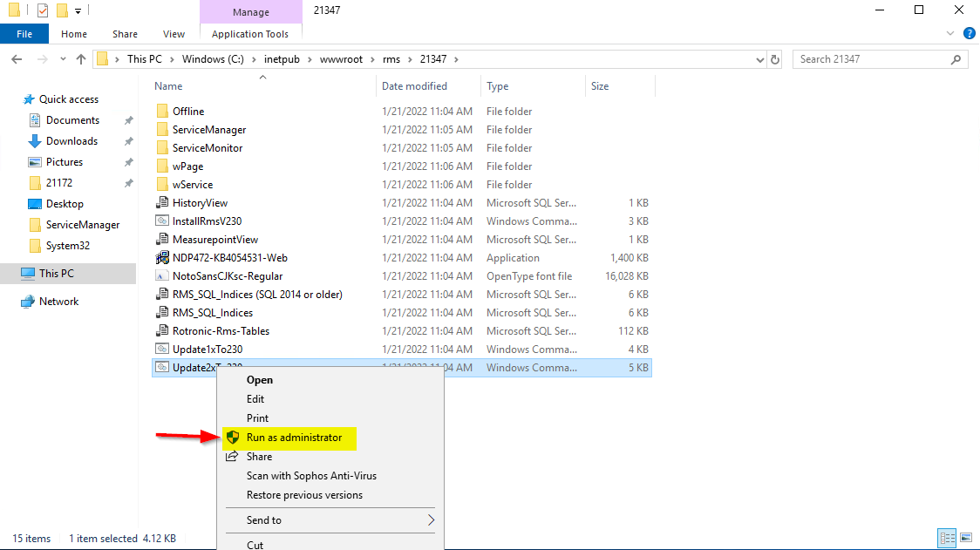Select the NDP472-KB4054531-Web application icon
The width and height of the screenshot is (980, 550).
(x=162, y=257)
